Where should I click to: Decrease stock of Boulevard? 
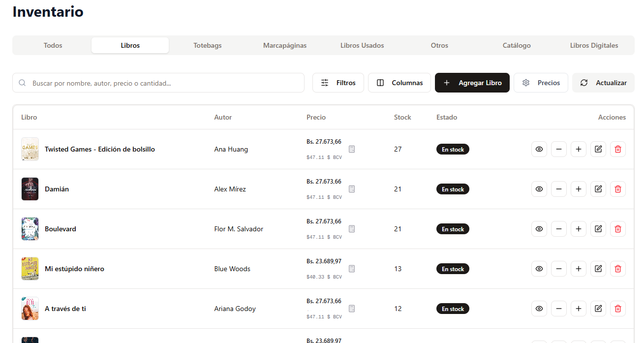point(559,229)
